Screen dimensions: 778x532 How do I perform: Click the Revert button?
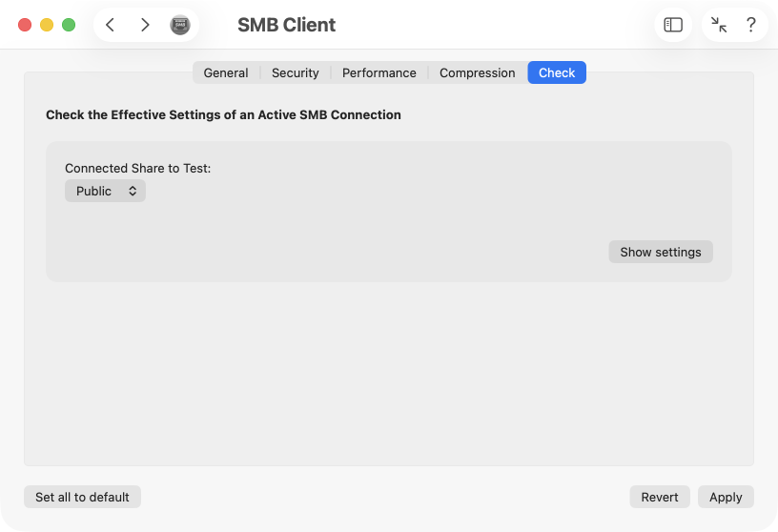660,497
